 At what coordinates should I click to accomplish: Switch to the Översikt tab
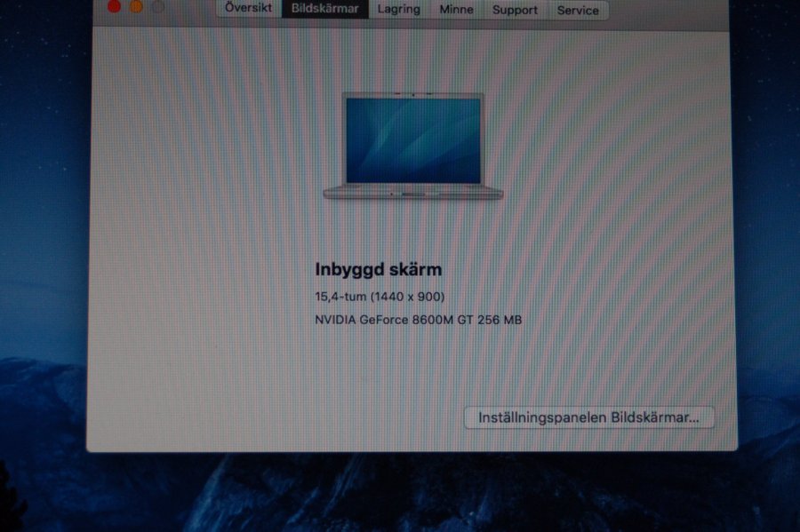click(x=249, y=9)
